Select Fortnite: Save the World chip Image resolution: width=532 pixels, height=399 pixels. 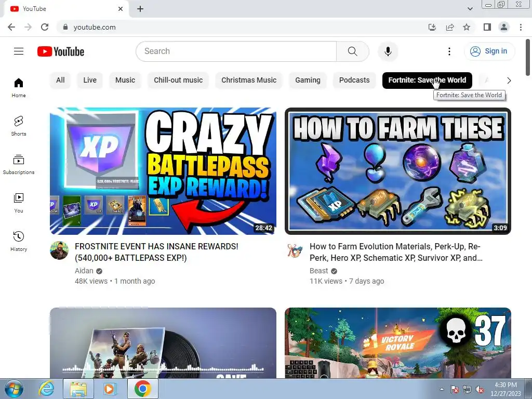coord(427,80)
